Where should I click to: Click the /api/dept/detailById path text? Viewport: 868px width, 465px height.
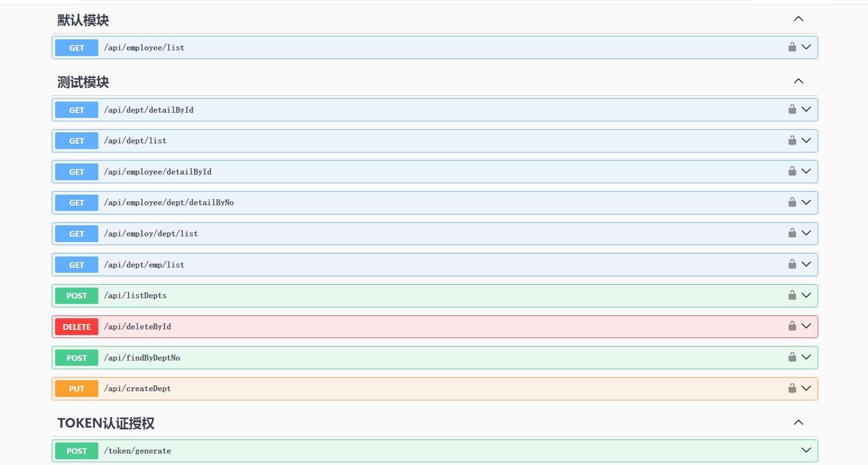pyautogui.click(x=149, y=110)
